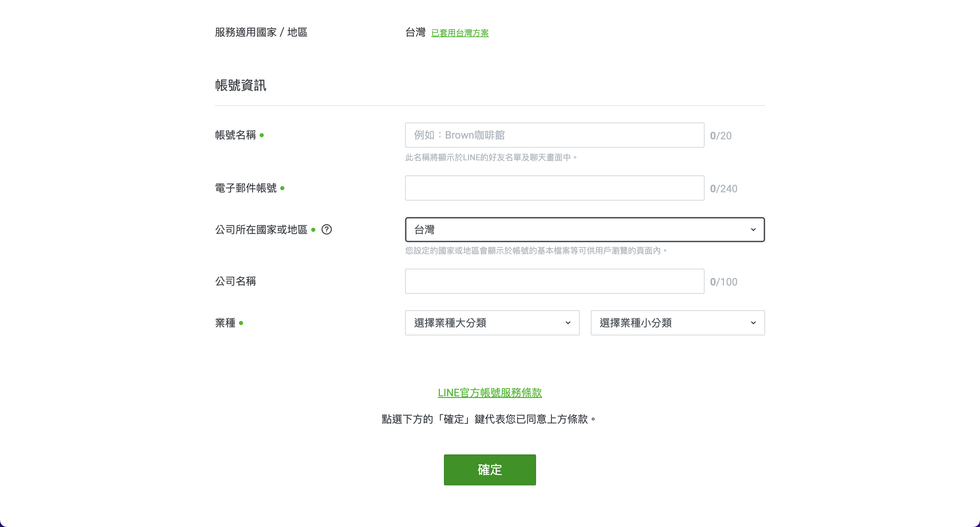Click the chevron of 選擇業種小分類
The height and width of the screenshot is (527, 980).
pyautogui.click(x=754, y=323)
